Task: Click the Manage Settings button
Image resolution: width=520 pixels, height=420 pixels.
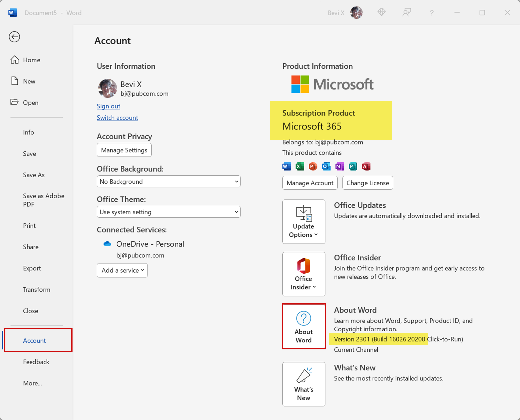Action: (124, 150)
